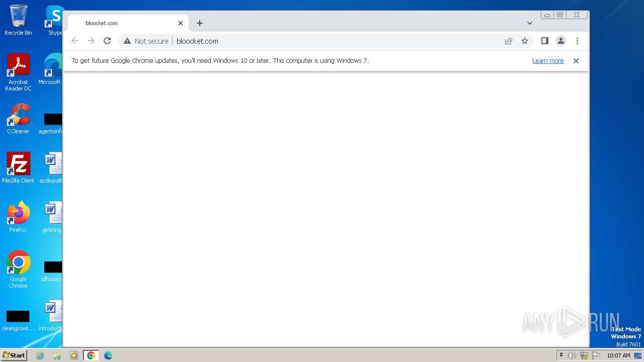
Task: Open the Chrome profile icon
Action: (x=561, y=41)
